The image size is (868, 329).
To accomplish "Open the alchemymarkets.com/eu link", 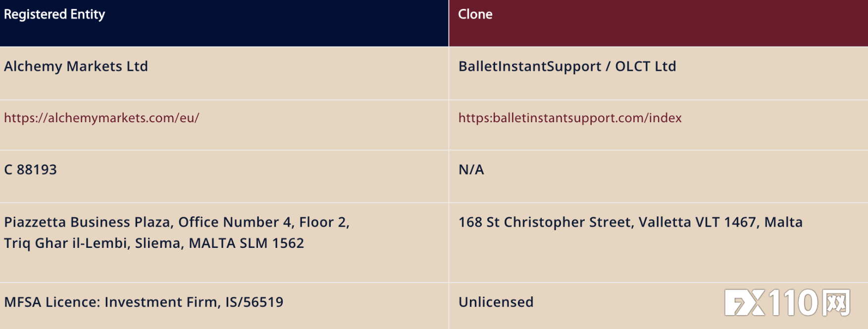I will tap(102, 118).
